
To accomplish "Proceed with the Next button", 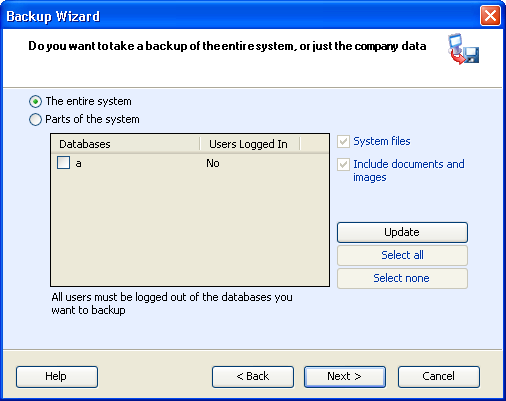I will coord(345,377).
